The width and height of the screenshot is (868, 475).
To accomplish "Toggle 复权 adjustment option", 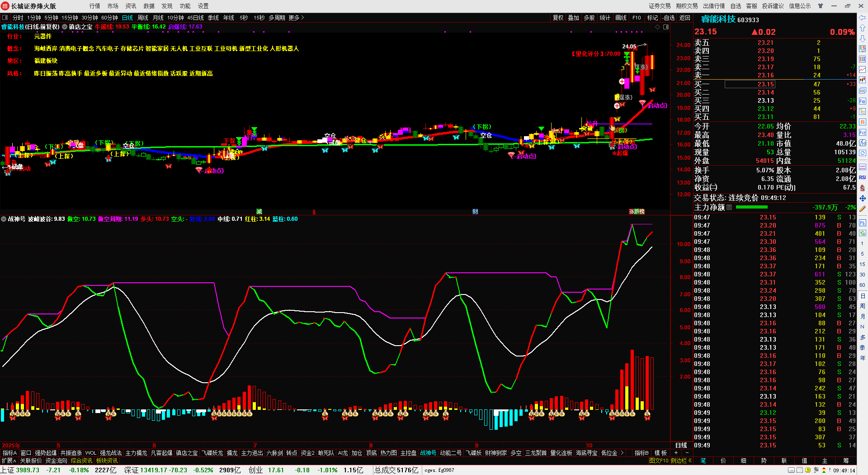I will [x=558, y=18].
